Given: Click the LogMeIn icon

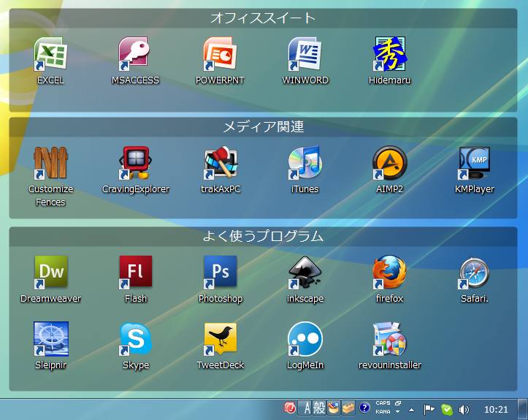Looking at the screenshot, I should click(x=305, y=339).
